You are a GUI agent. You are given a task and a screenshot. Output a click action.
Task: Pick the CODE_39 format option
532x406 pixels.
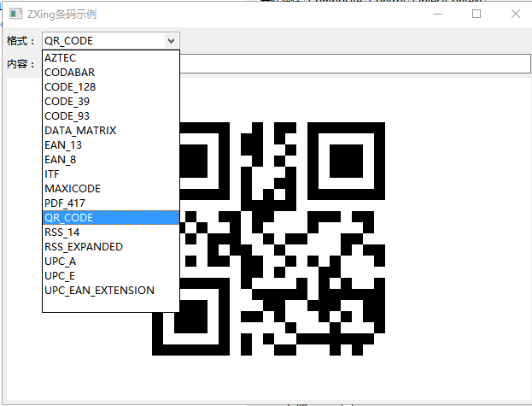click(x=111, y=102)
